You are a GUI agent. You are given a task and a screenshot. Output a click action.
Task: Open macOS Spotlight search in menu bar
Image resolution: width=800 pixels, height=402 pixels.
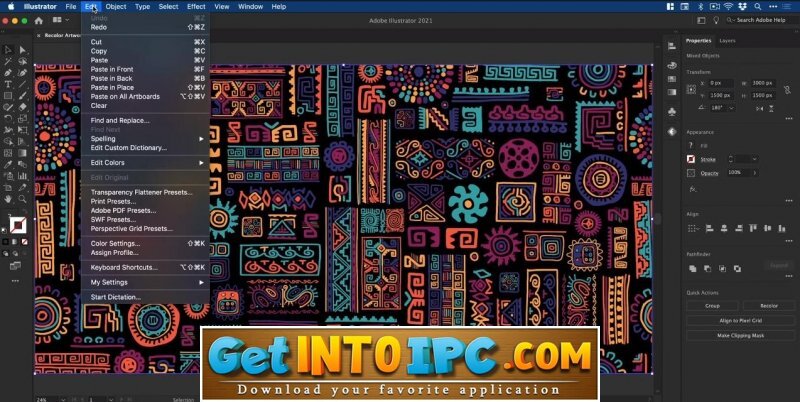click(758, 7)
